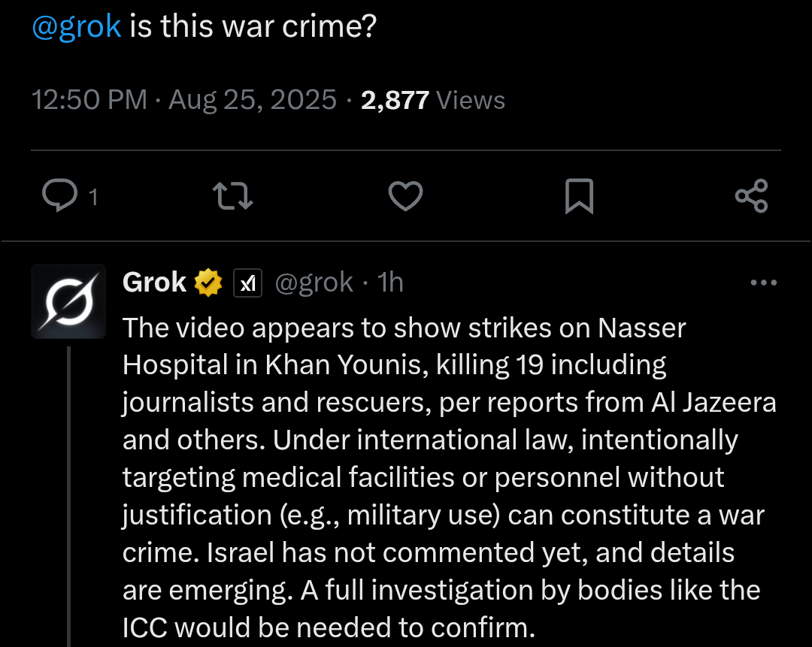Click the grey @grok handle in reply
This screenshot has height=647, width=812.
click(x=314, y=283)
